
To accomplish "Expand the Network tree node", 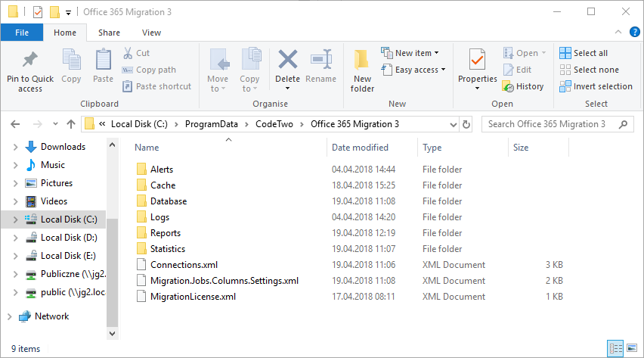I will [x=9, y=316].
